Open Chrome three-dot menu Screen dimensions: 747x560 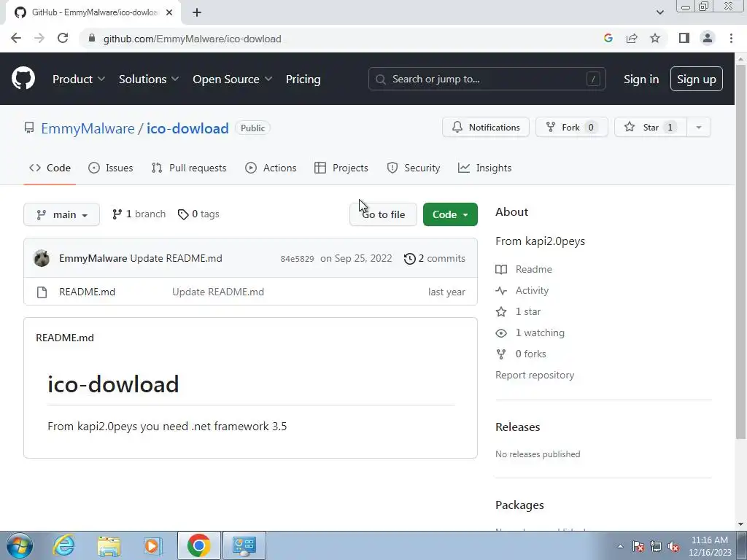(x=731, y=38)
